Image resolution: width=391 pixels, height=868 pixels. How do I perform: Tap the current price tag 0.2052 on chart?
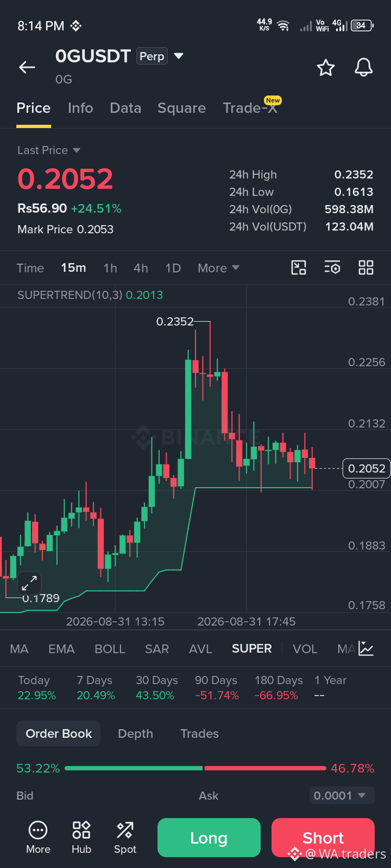click(x=367, y=468)
